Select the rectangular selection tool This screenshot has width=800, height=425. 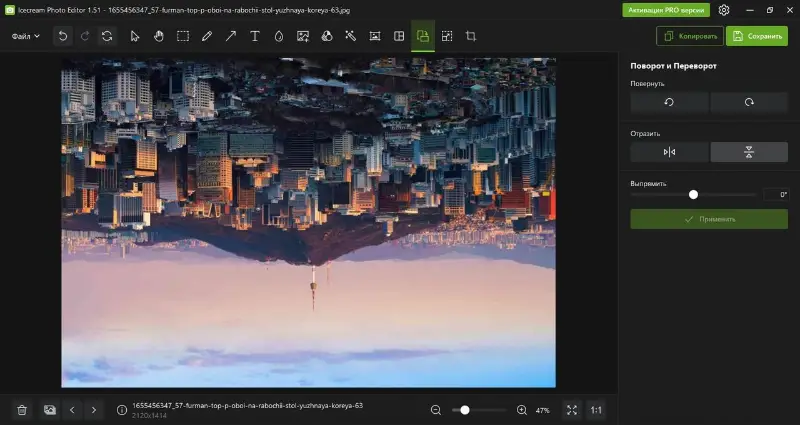183,36
